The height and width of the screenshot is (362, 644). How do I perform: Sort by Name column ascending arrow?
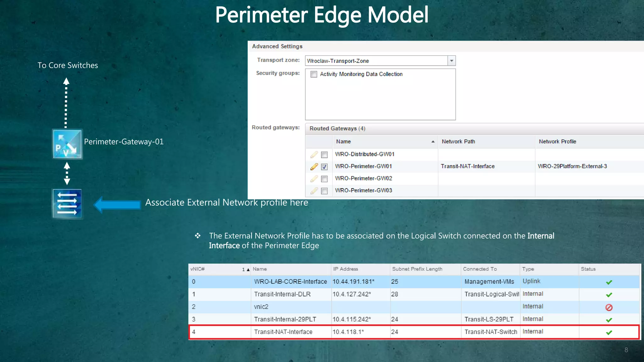pyautogui.click(x=433, y=142)
